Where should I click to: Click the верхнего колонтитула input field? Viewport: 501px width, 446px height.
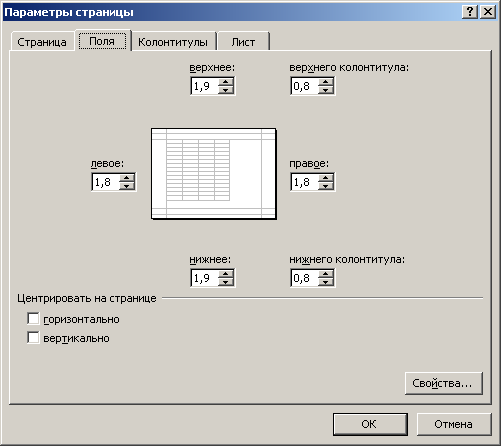tap(304, 86)
